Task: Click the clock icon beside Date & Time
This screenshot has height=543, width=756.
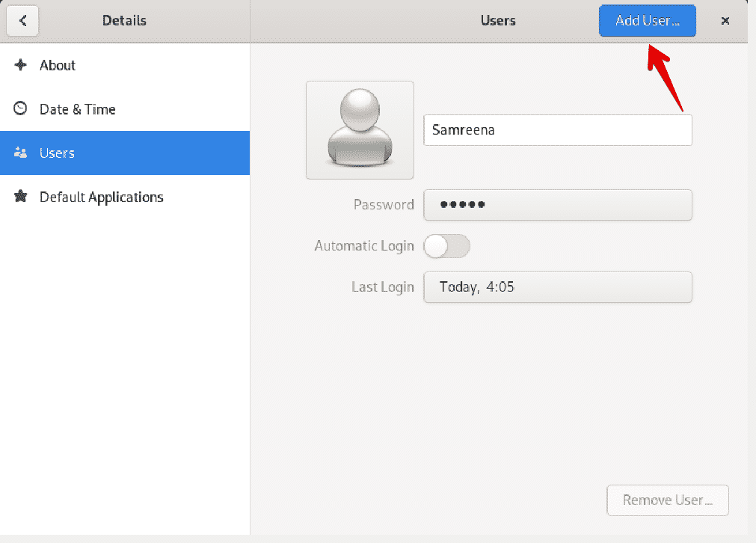Action: (x=21, y=109)
